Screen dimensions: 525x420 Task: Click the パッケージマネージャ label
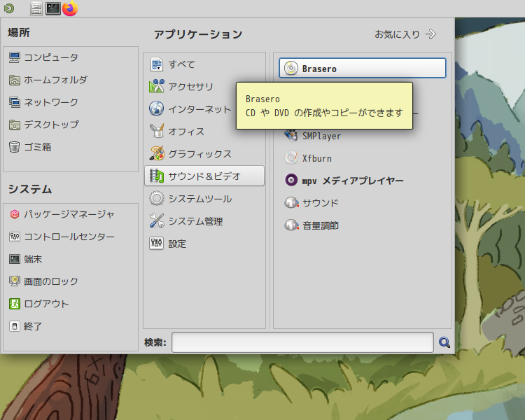click(x=69, y=214)
